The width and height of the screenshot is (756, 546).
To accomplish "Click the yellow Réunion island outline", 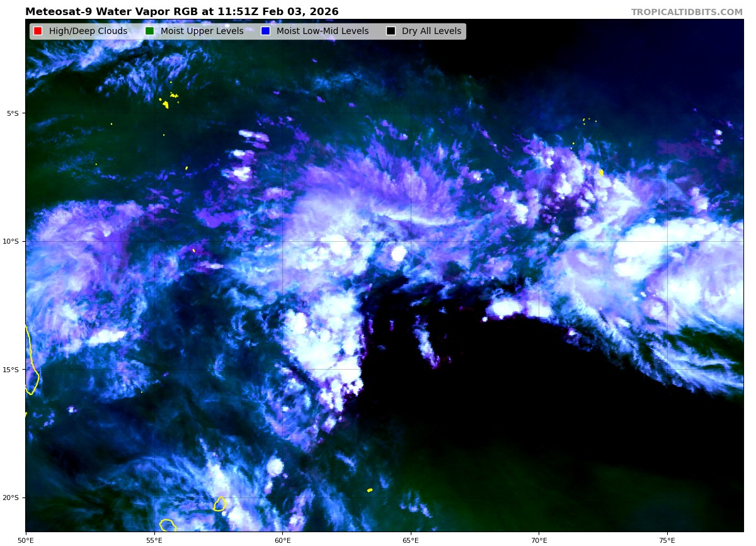I will click(x=168, y=525).
